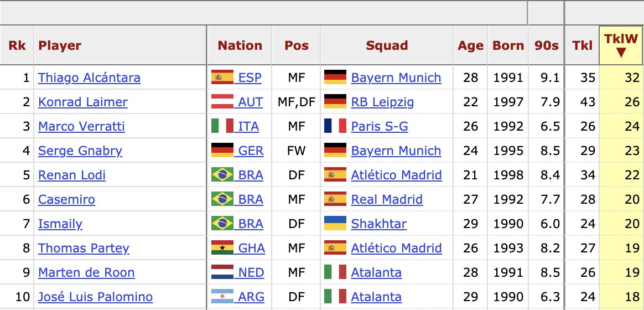Sort by the Squad column header

387,46
